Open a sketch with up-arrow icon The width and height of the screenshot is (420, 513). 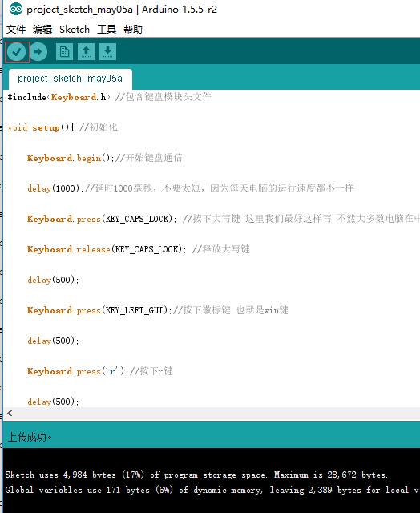tap(86, 51)
